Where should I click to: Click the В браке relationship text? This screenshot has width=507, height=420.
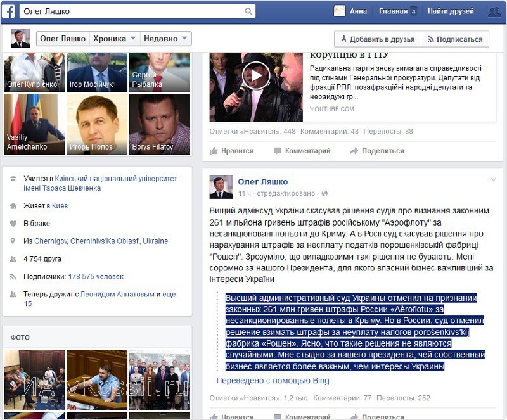(x=37, y=224)
